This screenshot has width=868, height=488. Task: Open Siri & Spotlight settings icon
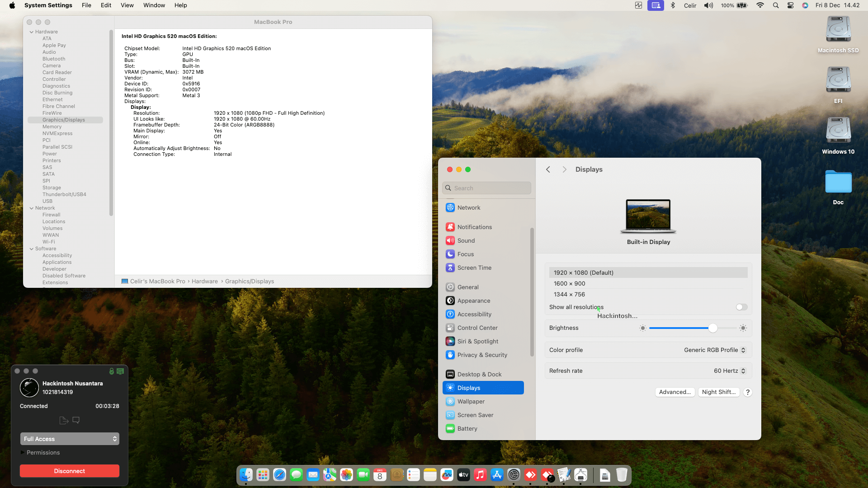tap(450, 341)
